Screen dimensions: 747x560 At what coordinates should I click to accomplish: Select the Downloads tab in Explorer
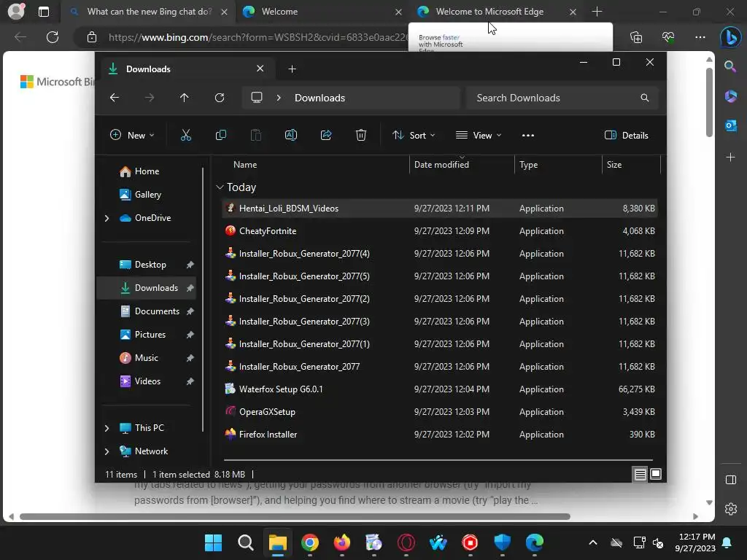[186, 69]
